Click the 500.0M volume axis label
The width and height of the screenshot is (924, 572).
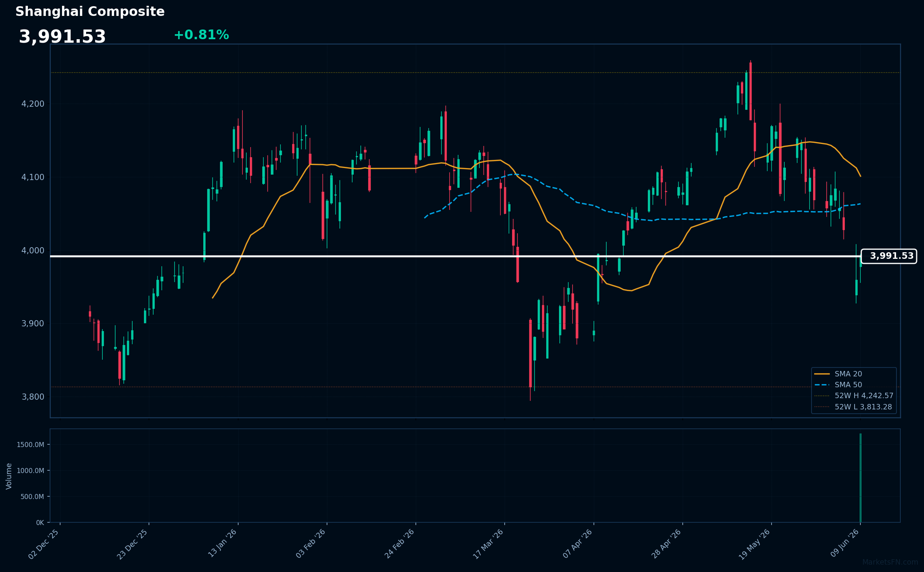[x=32, y=497]
